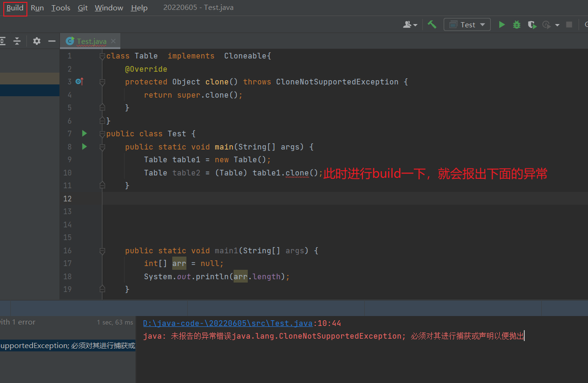Run Test with Coverage shield icon

[532, 25]
